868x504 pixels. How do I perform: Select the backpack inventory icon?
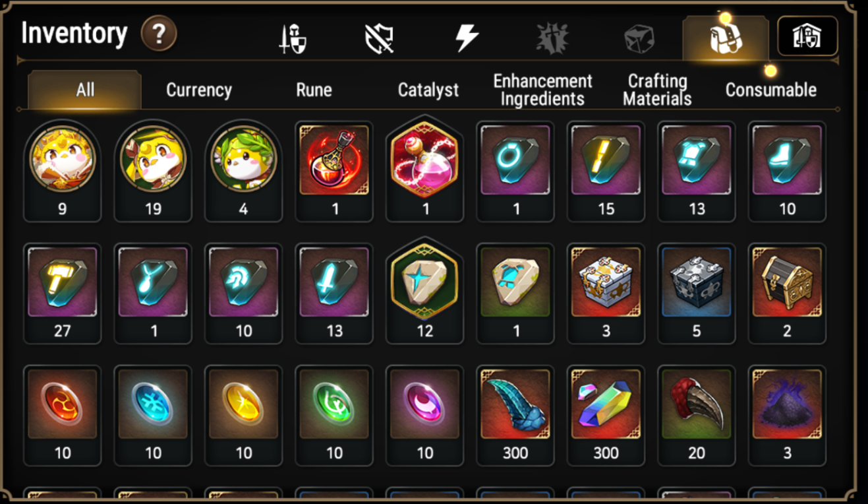(725, 39)
